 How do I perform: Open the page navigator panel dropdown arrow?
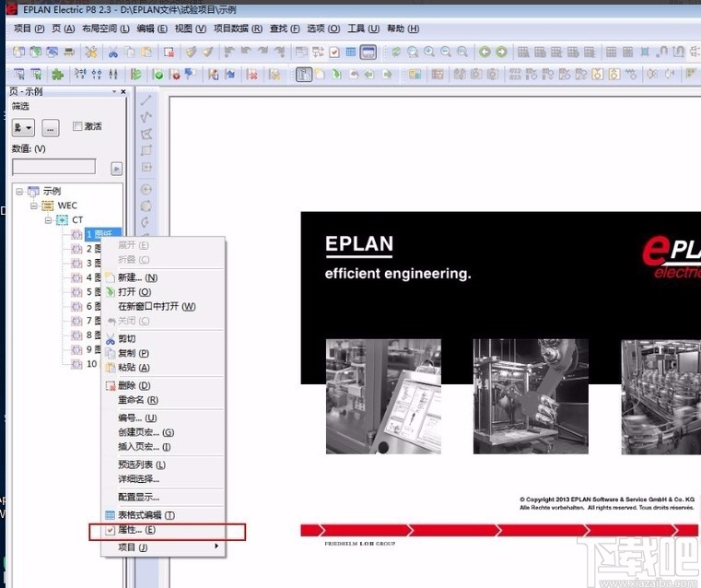pos(114,91)
